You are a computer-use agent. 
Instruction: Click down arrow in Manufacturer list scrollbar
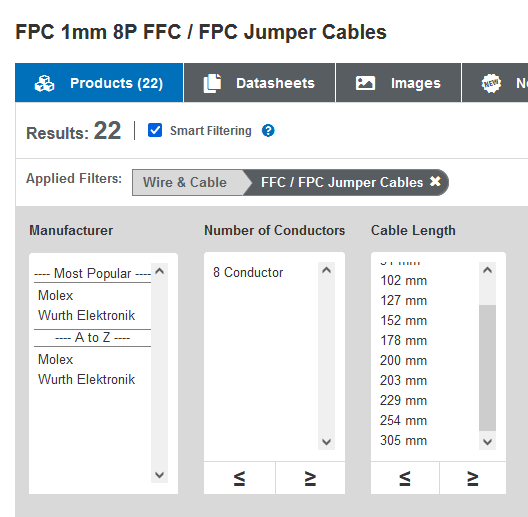(x=159, y=475)
